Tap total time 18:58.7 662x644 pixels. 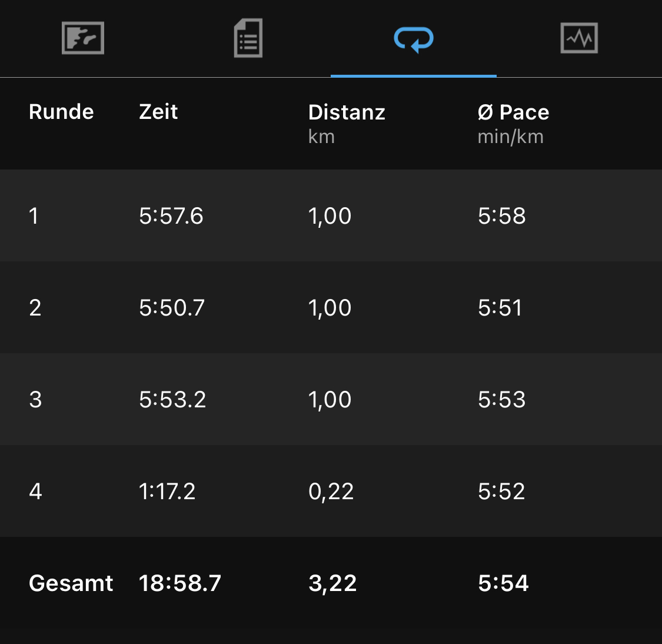[180, 583]
